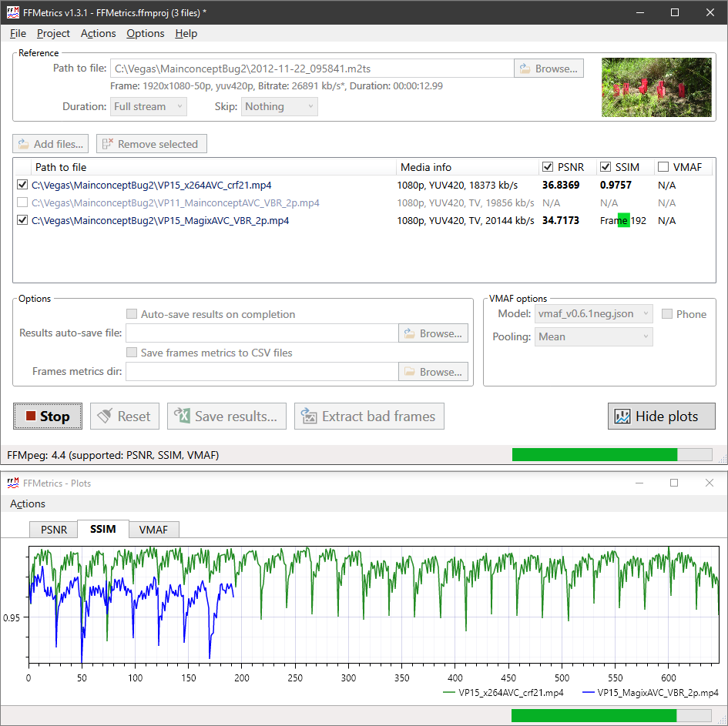
Task: Click the FFMetrics app icon in title bar
Action: tap(13, 12)
